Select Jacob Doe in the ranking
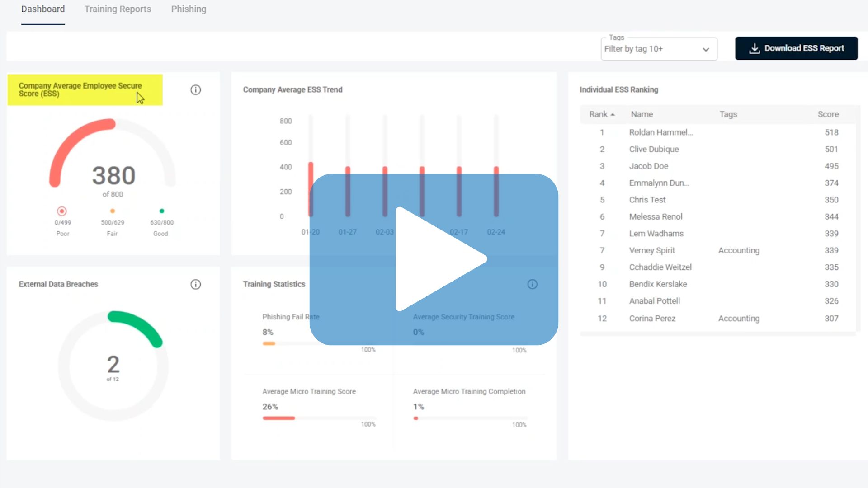868x488 pixels. click(x=648, y=166)
